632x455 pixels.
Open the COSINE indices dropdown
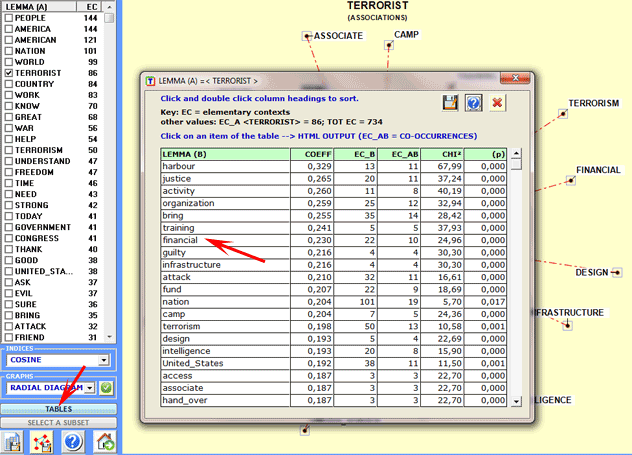(x=104, y=360)
